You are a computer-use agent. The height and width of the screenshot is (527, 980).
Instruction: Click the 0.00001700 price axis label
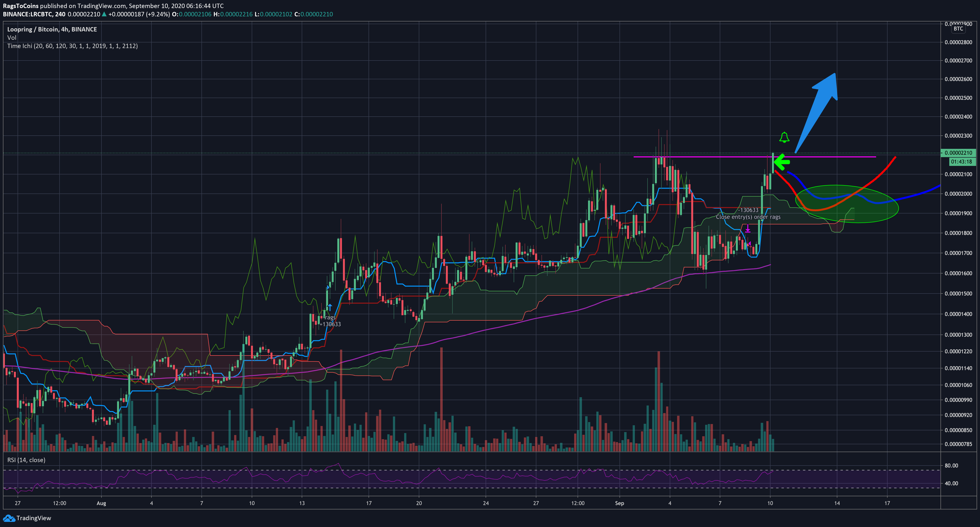958,253
